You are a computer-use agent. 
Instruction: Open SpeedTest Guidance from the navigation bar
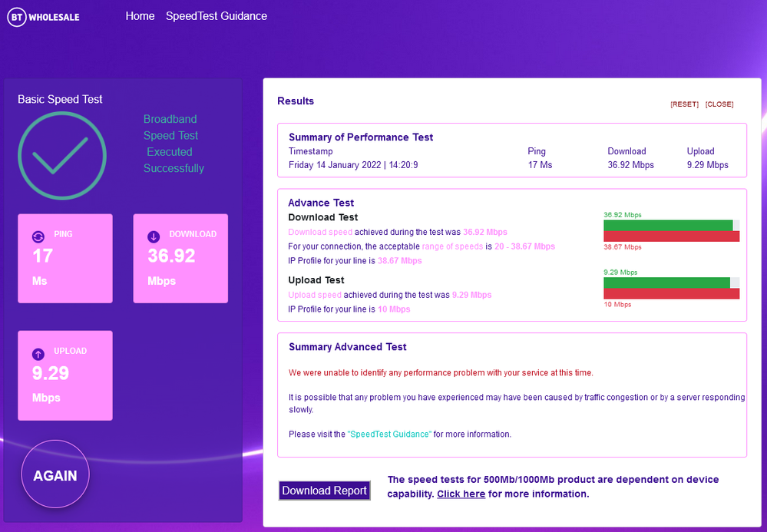[x=216, y=15]
